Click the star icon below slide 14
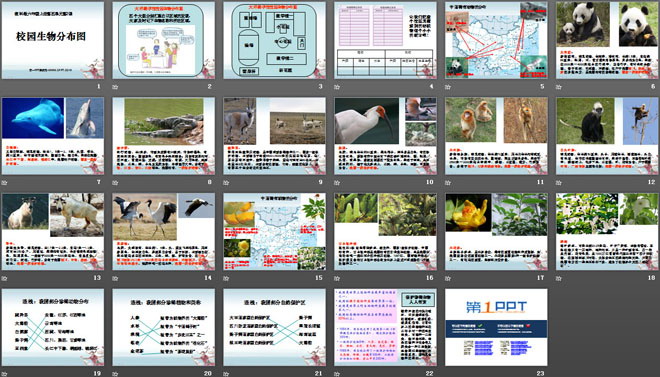660x377 pixels. [115, 278]
